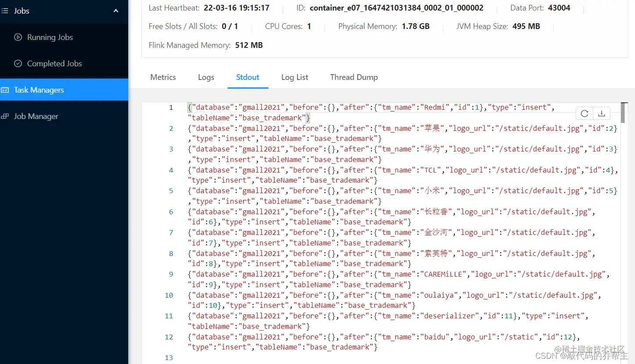Screen dimensions: 635x364
Task: Select the Stdout tab
Action: [248, 77]
